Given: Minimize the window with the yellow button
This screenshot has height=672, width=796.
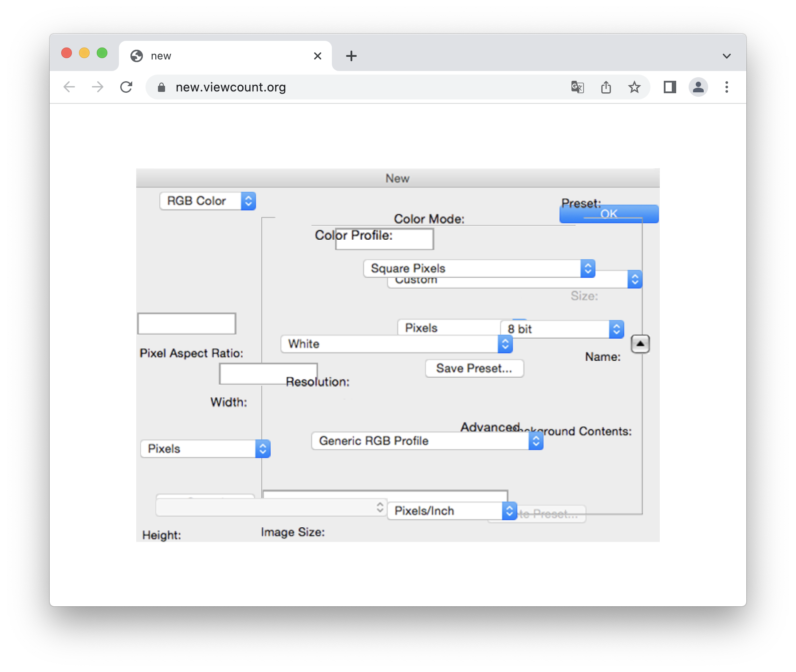Looking at the screenshot, I should pos(84,53).
